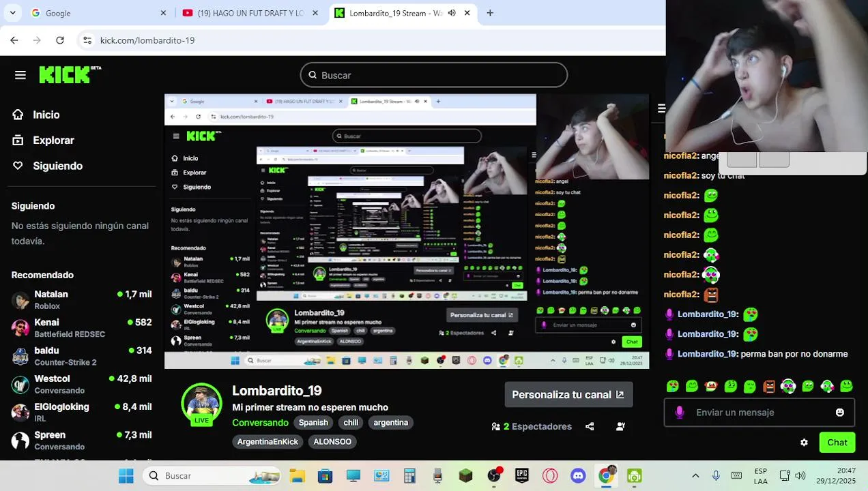Go back with the browser back arrow
Image resolution: width=868 pixels, height=491 pixels.
(14, 40)
